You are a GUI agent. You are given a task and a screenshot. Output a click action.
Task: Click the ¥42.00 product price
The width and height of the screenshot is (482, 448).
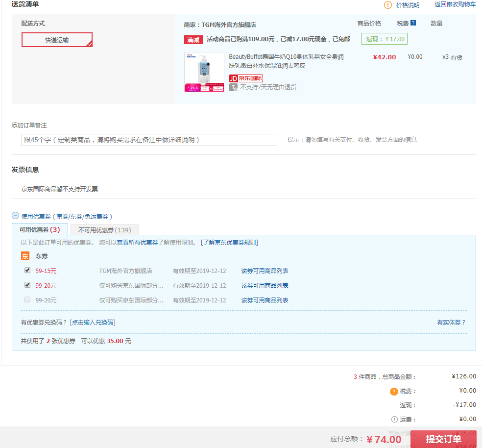coord(384,57)
